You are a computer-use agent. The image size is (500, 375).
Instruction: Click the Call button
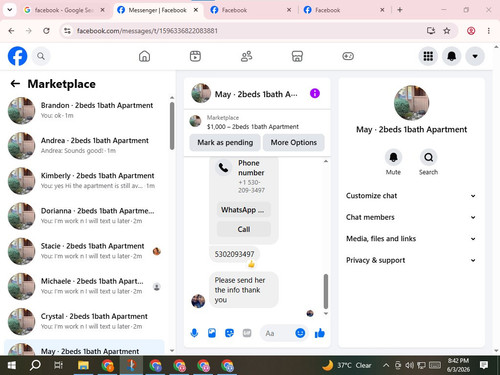click(x=244, y=229)
